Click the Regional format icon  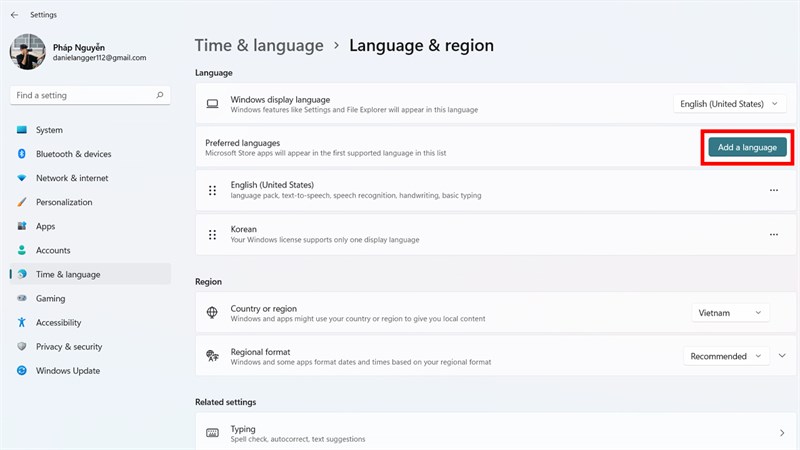tap(212, 356)
